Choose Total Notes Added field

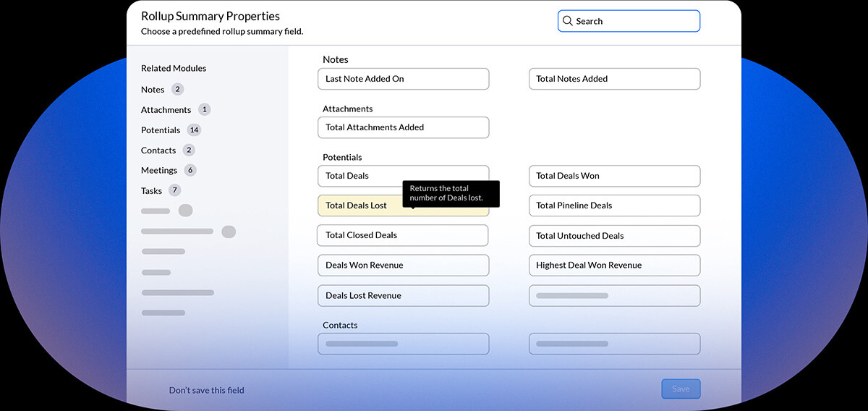click(x=614, y=79)
